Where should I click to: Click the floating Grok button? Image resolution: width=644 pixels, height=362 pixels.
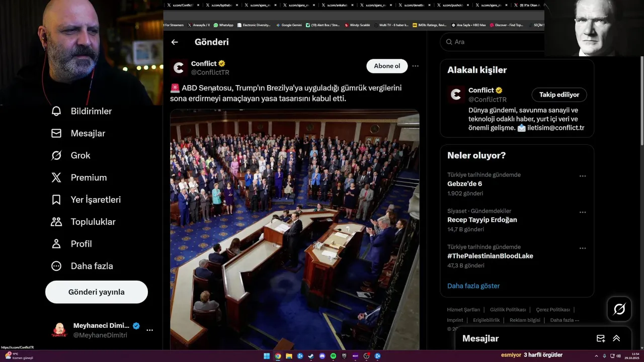click(619, 309)
